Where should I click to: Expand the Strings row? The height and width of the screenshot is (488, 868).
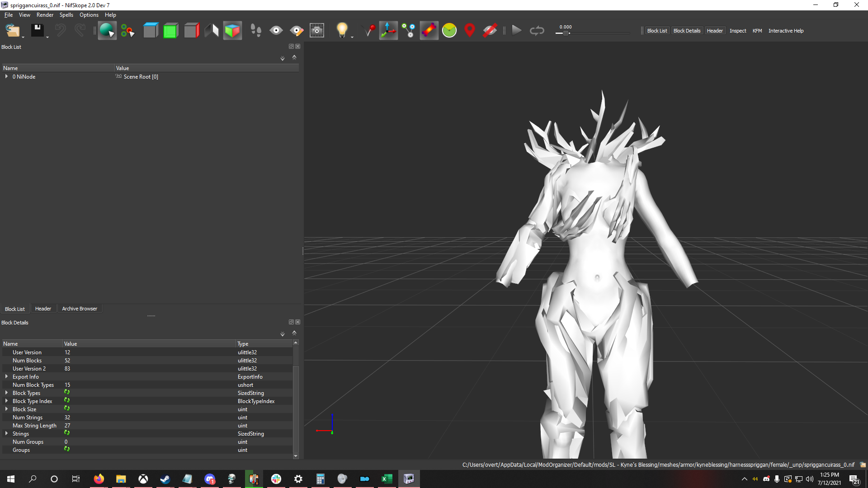click(x=6, y=433)
